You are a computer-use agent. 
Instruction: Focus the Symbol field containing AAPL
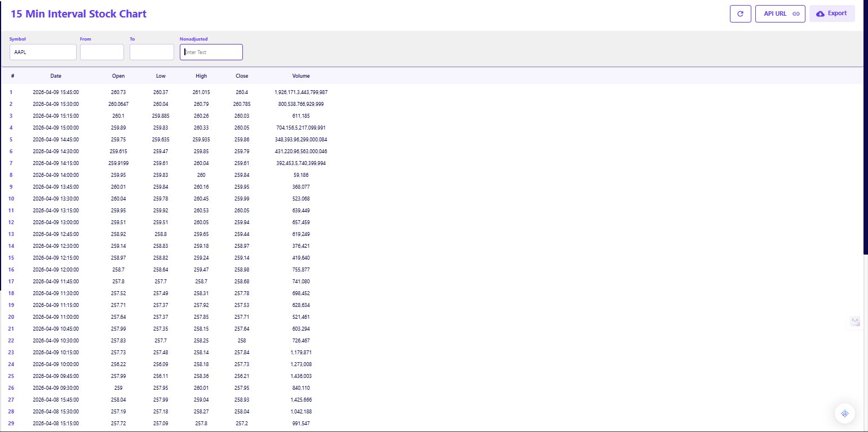coord(43,52)
